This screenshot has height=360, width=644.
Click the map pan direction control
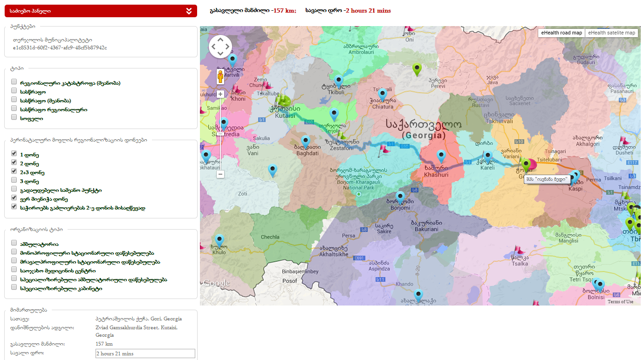(x=220, y=47)
